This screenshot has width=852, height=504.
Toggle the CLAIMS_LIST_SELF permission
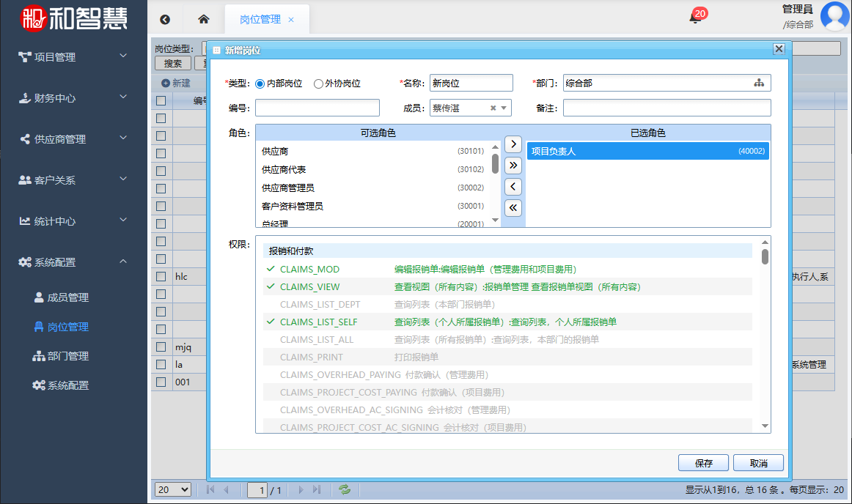(x=507, y=322)
